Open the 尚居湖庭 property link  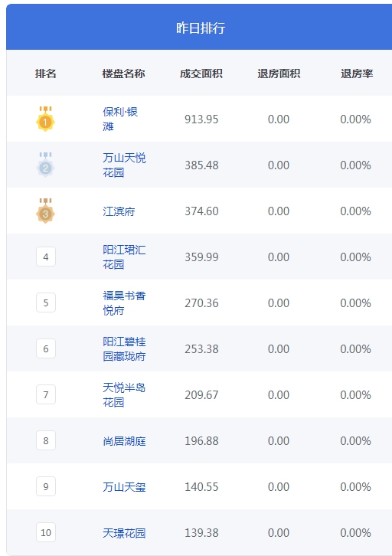(124, 441)
